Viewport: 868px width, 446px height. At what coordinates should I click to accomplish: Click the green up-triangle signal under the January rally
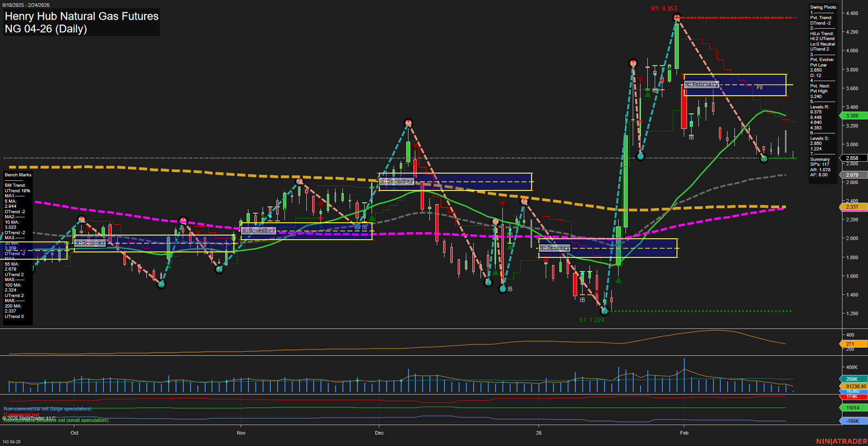tap(618, 280)
